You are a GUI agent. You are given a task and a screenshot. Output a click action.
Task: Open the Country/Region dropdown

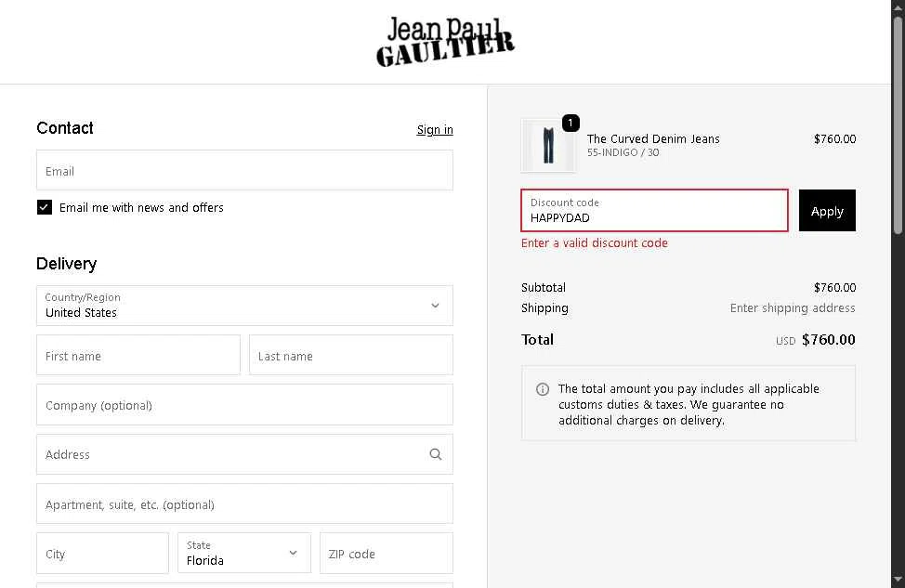point(244,306)
